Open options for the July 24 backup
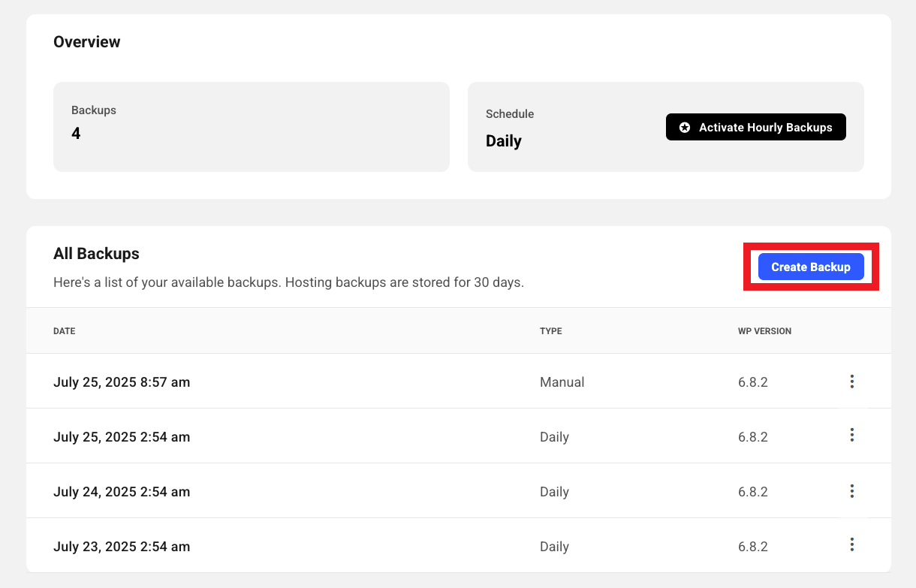The width and height of the screenshot is (916, 588). (852, 491)
